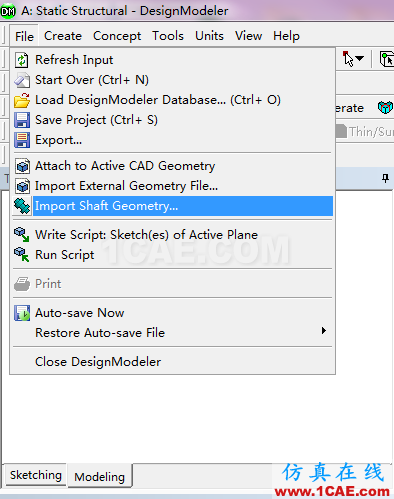Open the Concept menu
This screenshot has width=394, height=499.
[x=117, y=36]
